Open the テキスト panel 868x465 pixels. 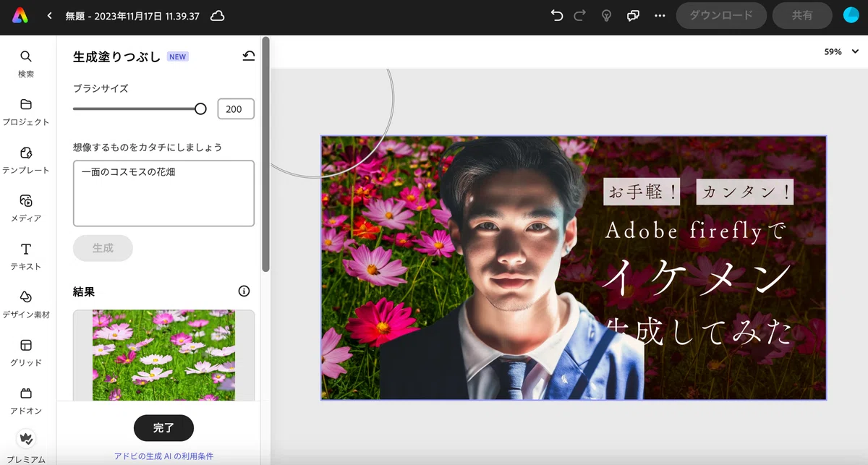point(26,257)
